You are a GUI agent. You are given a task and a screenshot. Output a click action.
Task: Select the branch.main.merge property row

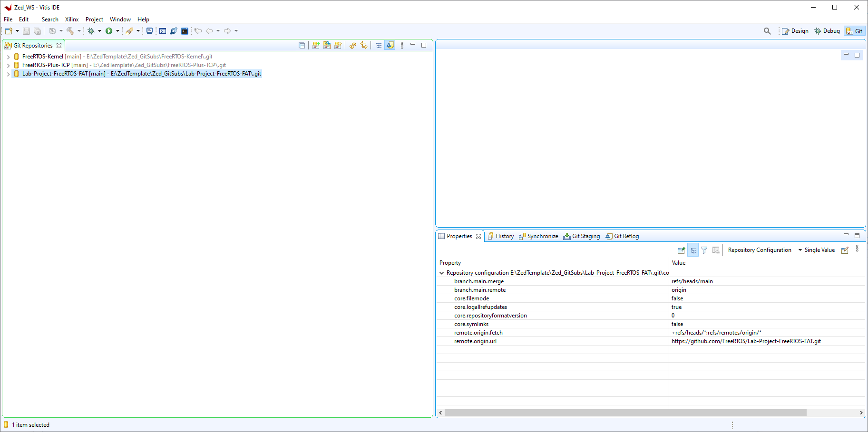650,281
